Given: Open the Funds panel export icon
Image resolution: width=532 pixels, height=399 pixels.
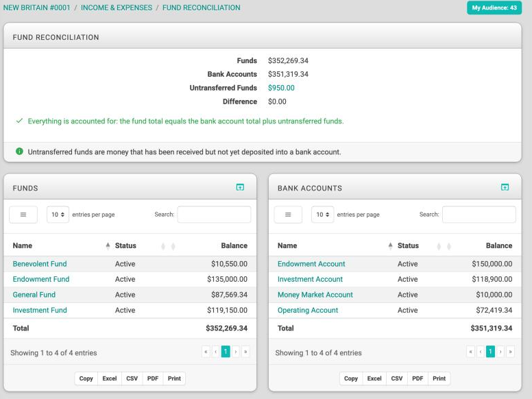Looking at the screenshot, I should [240, 187].
